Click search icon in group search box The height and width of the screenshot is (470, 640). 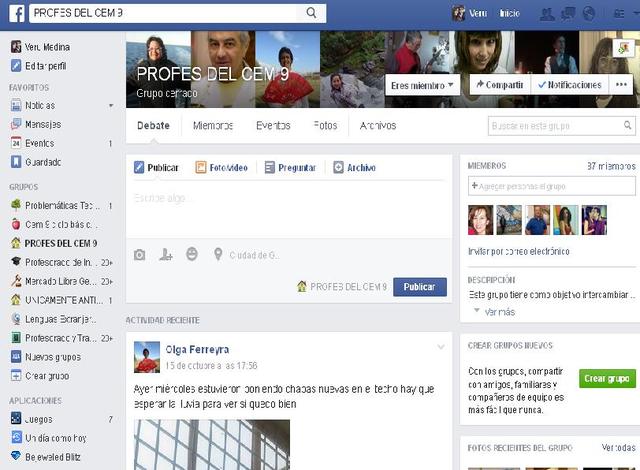pos(627,125)
